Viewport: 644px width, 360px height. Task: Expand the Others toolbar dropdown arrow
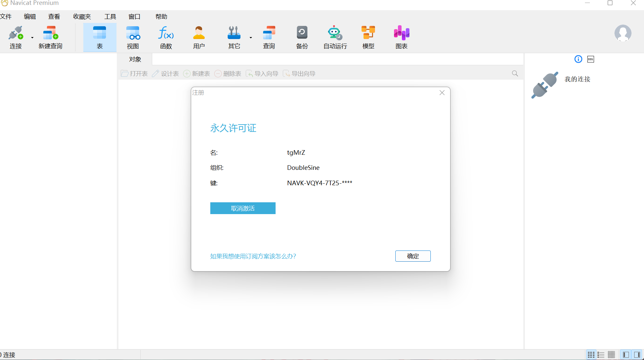(x=251, y=38)
